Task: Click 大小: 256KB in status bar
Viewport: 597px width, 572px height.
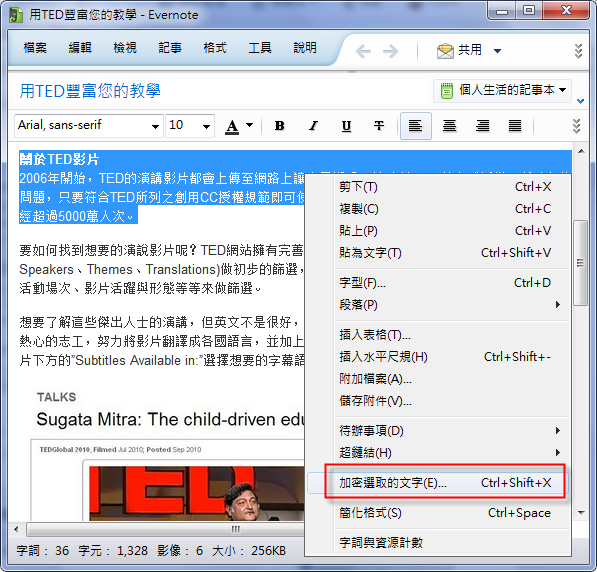Action: coord(249,551)
